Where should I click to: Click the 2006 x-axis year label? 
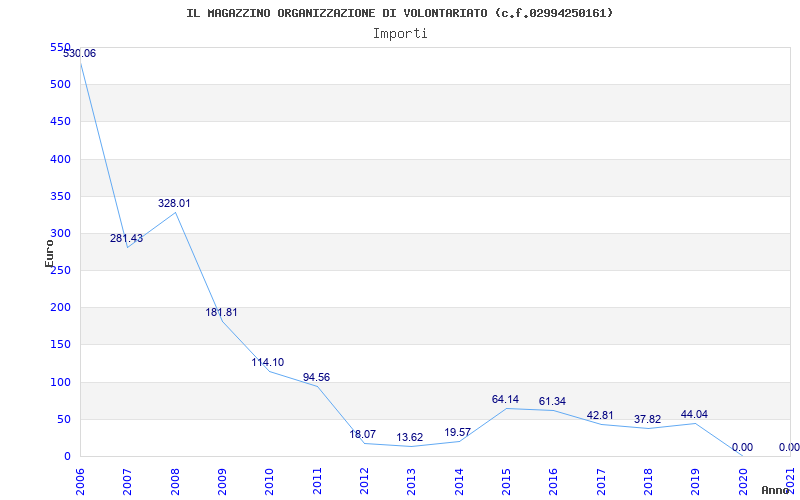click(x=80, y=481)
